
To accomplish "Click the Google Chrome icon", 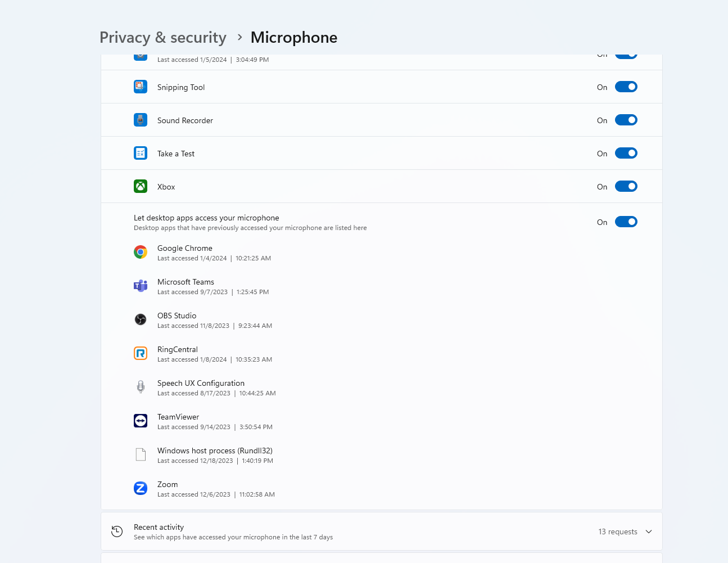I will click(141, 252).
